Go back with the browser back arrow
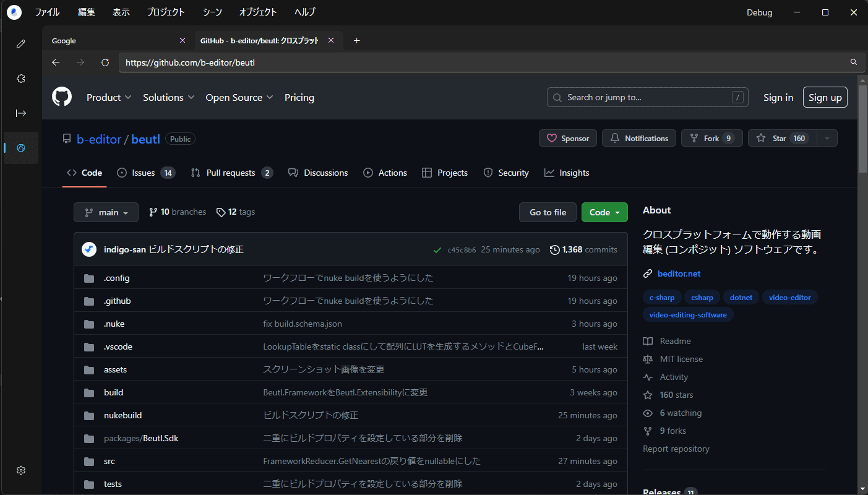Screen dimensions: 868x495 pos(56,62)
